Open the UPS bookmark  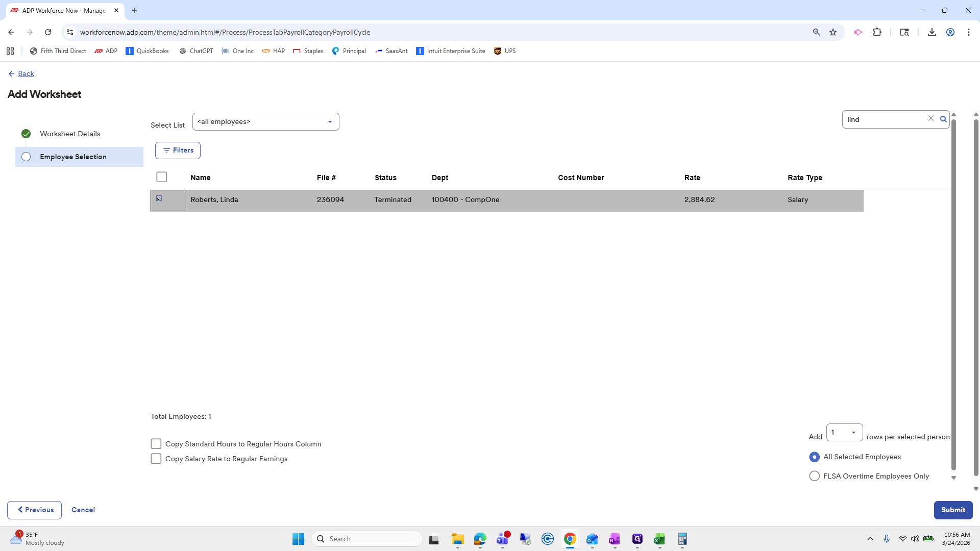(505, 51)
